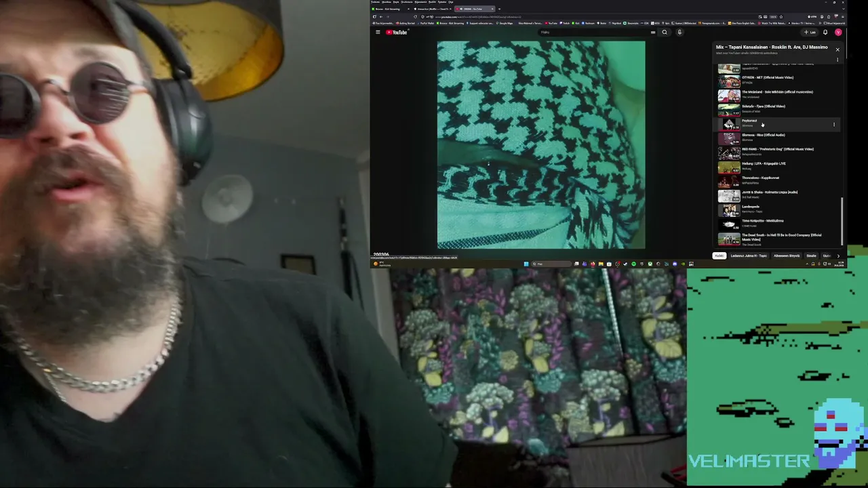The height and width of the screenshot is (488, 868).
Task: Open Spotify from the taskbar
Action: (633, 264)
